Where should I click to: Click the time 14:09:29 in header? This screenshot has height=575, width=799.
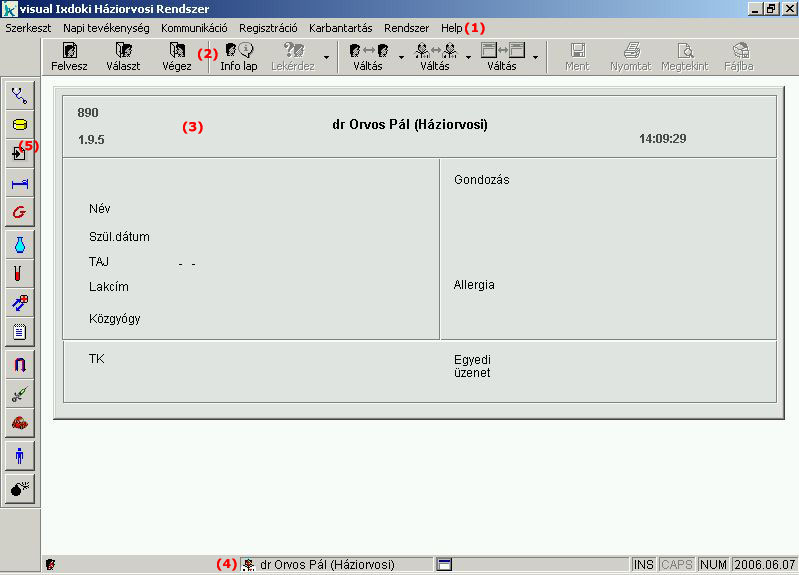662,139
